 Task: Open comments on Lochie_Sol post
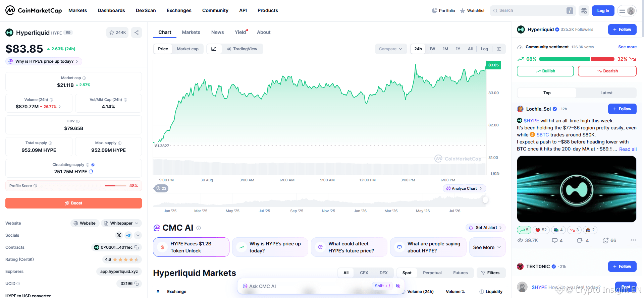coord(557,240)
